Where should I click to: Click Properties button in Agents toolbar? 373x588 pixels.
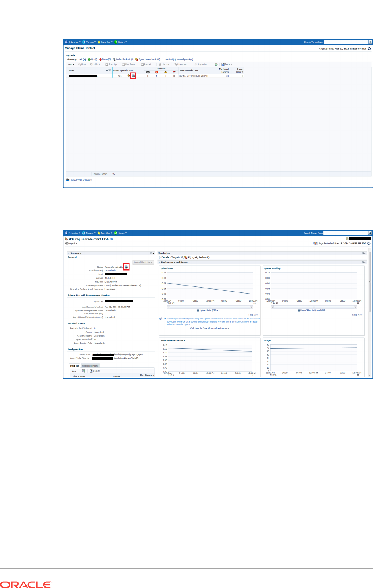coord(202,65)
